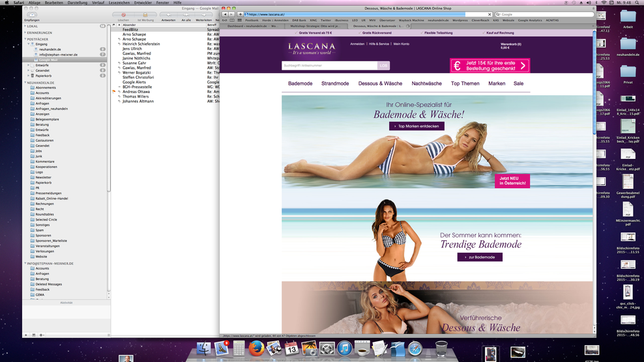The image size is (644, 362).
Task: Collapse the NEUHANDELN.DE folder group
Action: pyautogui.click(x=25, y=83)
